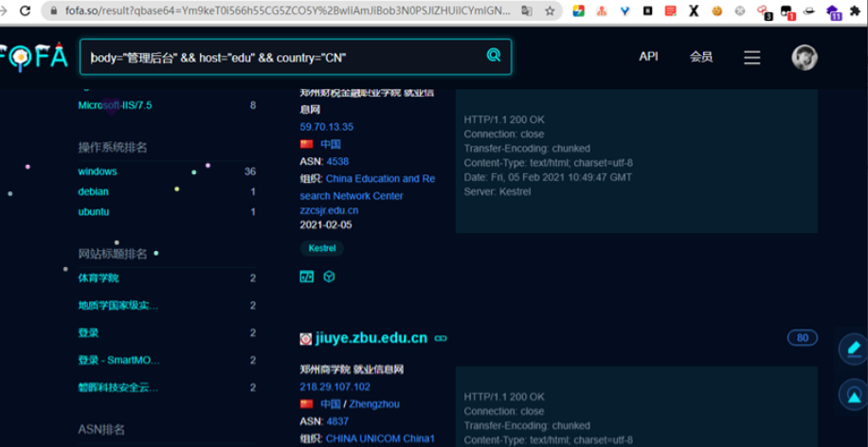Click the date 2021-02-05 text
Screen dimensions: 868x447
(326, 225)
